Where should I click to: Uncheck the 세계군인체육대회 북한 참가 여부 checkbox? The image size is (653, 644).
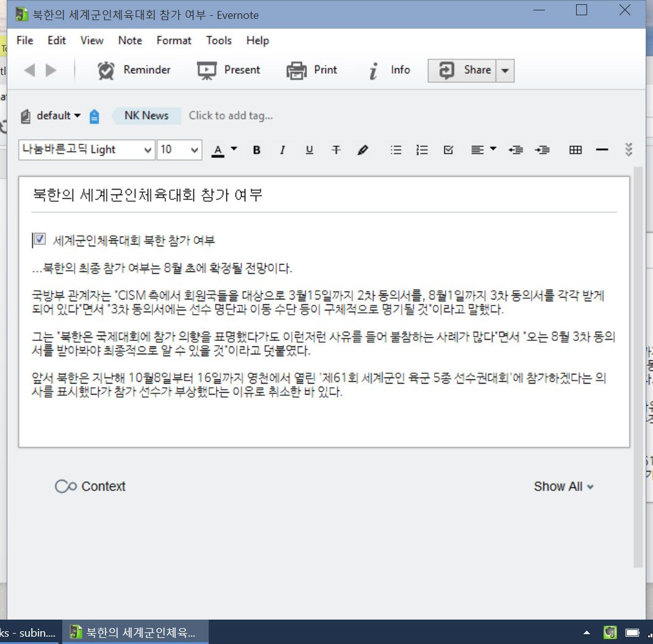click(40, 240)
